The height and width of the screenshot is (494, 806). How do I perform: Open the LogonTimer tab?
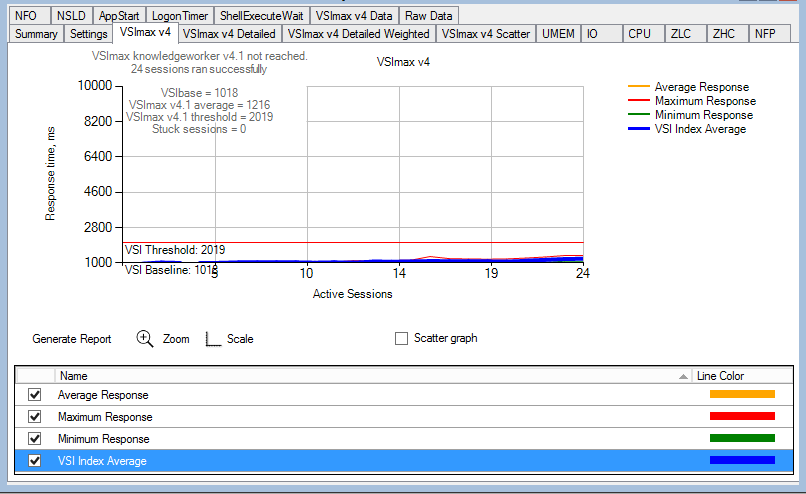180,16
